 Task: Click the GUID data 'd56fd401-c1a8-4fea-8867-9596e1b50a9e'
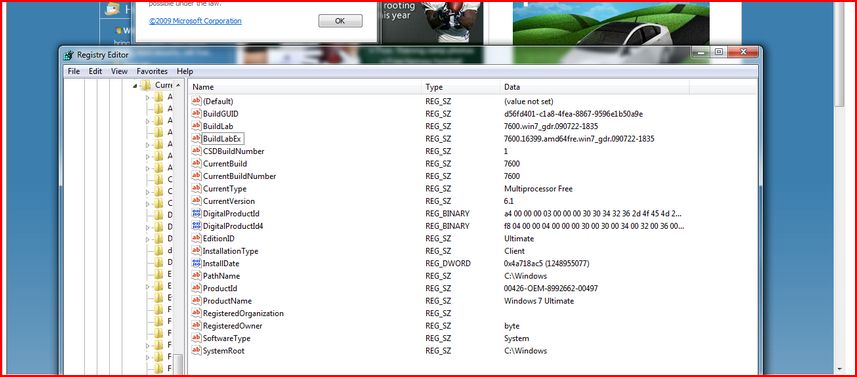tap(573, 114)
